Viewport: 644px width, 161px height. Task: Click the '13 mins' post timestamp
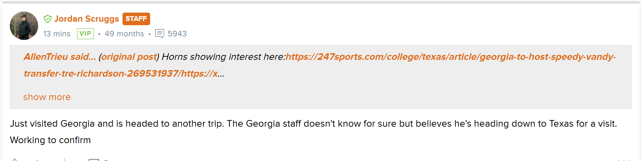pos(57,34)
